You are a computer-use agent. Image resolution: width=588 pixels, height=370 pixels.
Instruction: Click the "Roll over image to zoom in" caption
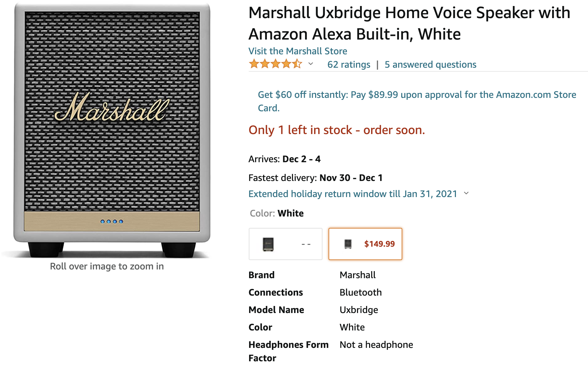click(x=107, y=266)
